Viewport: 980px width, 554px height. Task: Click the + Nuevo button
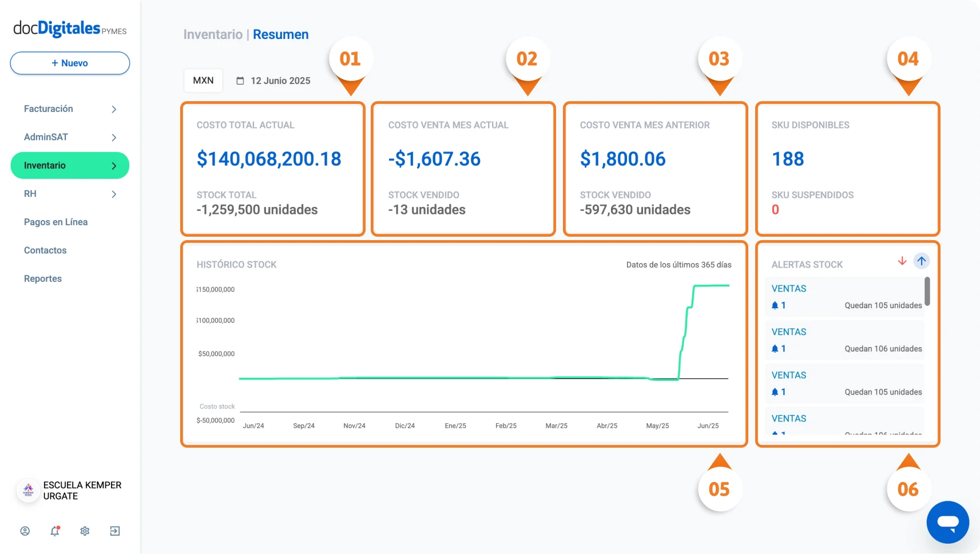[70, 63]
